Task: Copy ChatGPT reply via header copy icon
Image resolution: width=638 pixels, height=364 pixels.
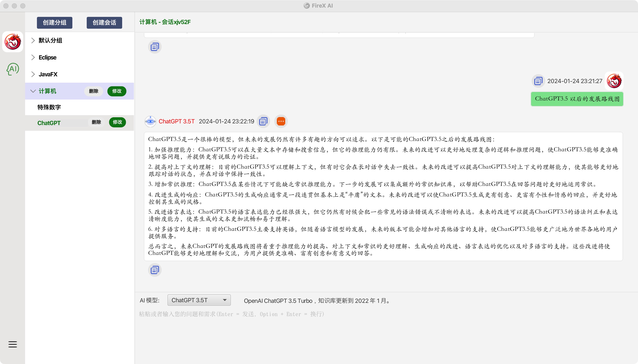Action: point(263,121)
